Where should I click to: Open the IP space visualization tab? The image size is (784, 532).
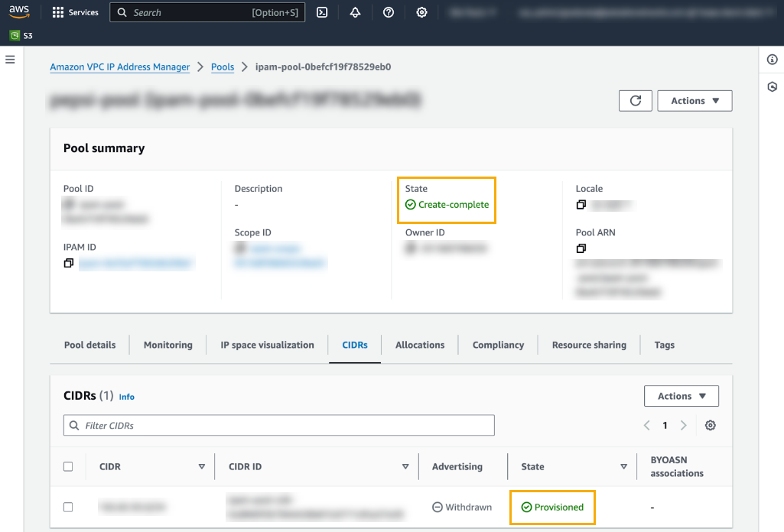[x=267, y=345]
